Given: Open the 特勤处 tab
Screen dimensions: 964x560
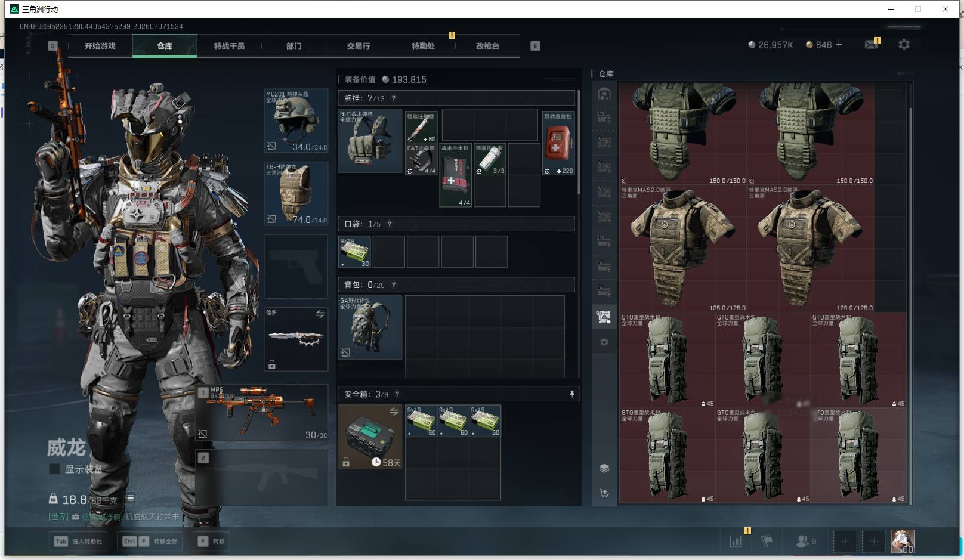Looking at the screenshot, I should (x=423, y=46).
